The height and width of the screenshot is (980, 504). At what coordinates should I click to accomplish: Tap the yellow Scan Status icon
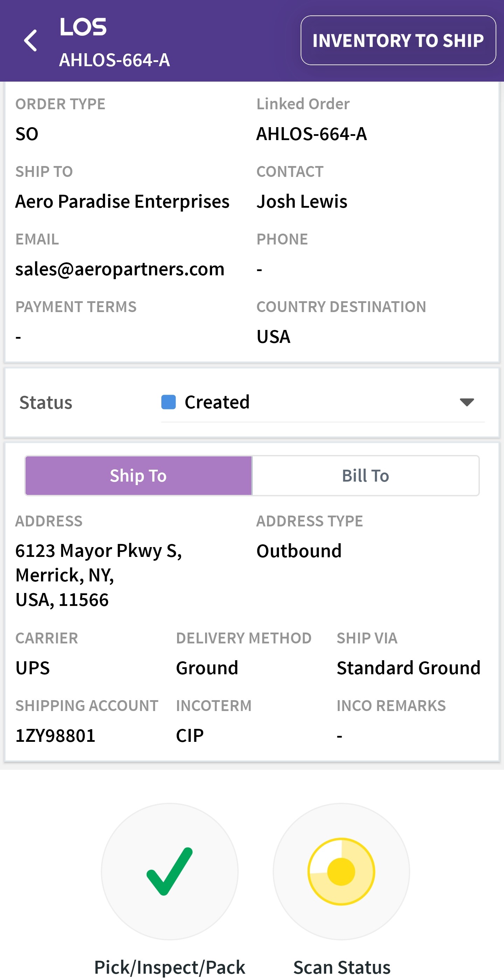(x=341, y=871)
